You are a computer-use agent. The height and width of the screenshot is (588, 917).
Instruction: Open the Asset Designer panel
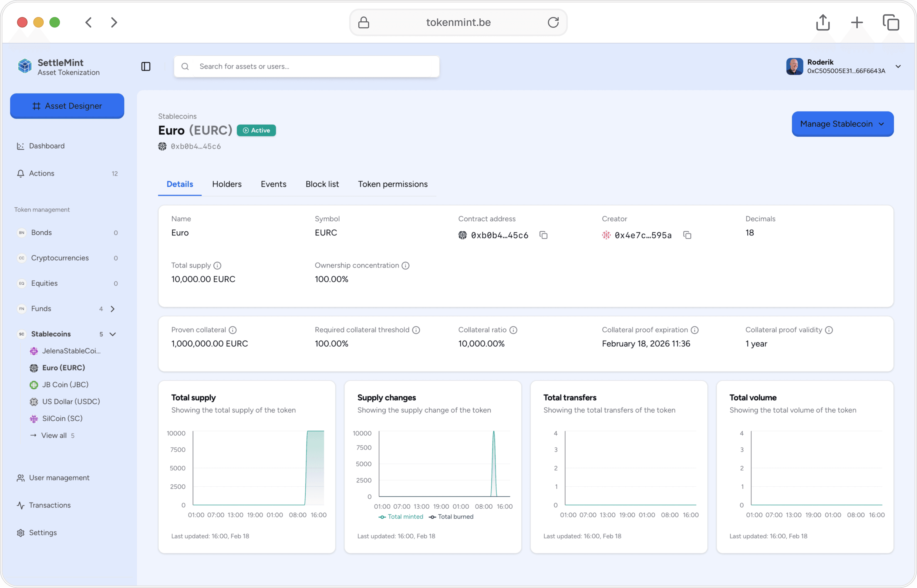point(67,106)
